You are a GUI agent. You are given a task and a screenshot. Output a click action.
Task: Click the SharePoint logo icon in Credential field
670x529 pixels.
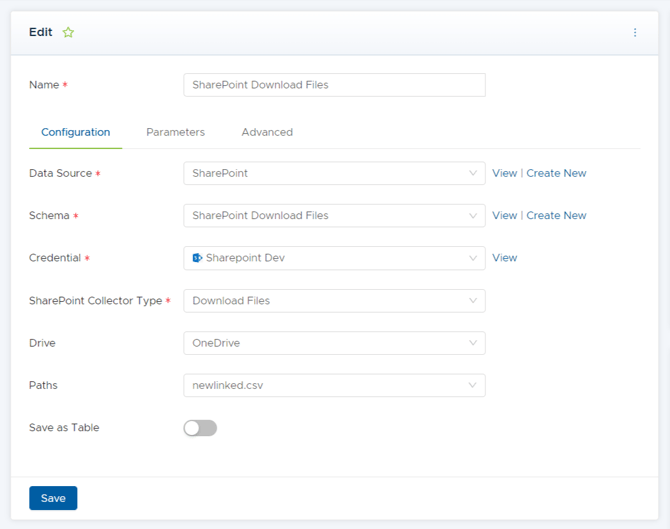tap(197, 258)
